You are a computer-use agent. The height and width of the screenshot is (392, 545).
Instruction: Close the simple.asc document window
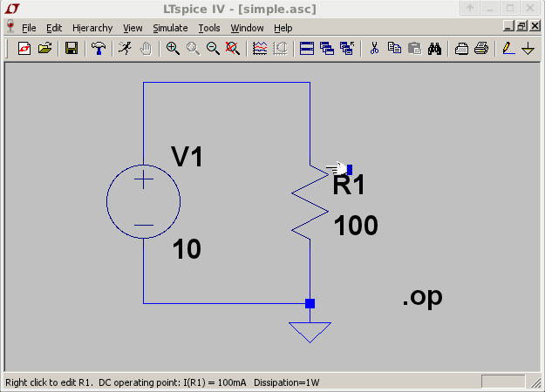(535, 26)
